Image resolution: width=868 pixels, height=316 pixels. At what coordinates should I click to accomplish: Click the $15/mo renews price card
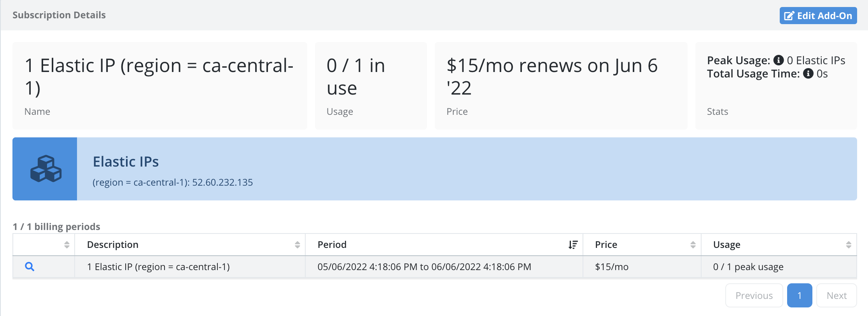click(561, 86)
